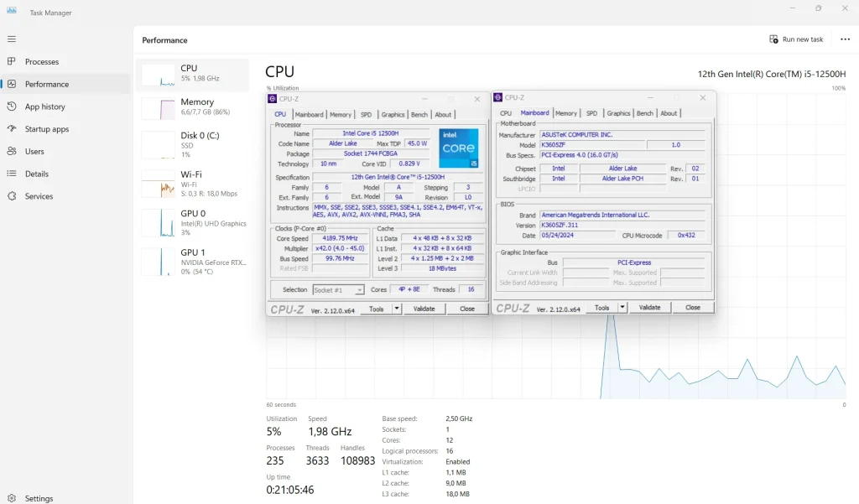
Task: Switch to Graphics tab in left CPU-Z
Action: (393, 115)
